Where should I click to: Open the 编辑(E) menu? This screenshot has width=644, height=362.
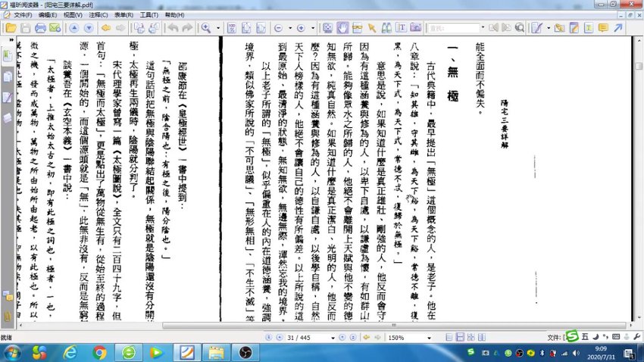48,15
